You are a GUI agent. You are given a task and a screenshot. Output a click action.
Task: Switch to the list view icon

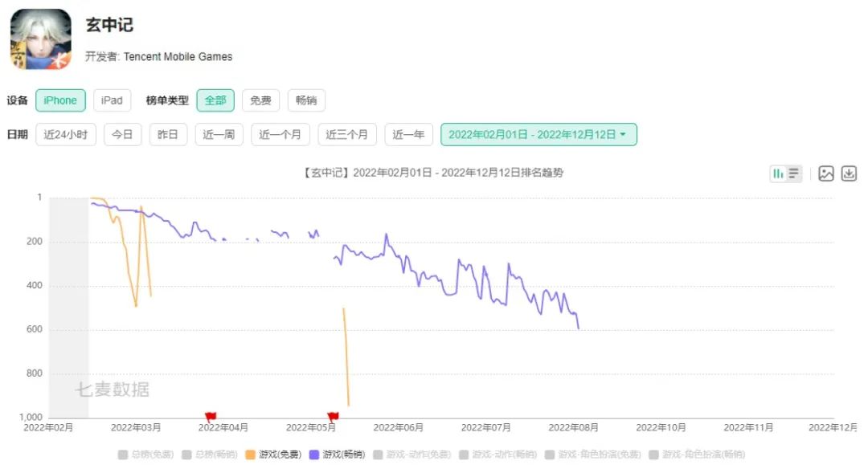[x=792, y=173]
